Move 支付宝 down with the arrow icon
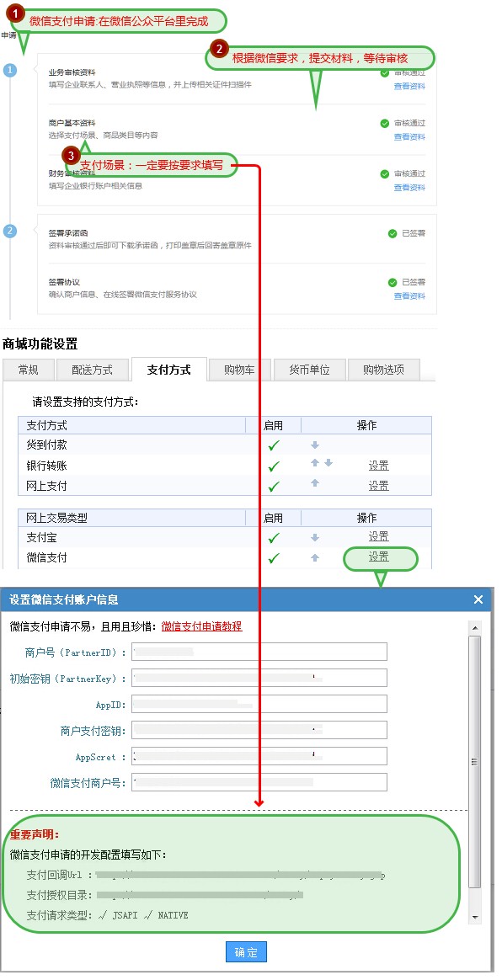502x980 pixels. [315, 537]
